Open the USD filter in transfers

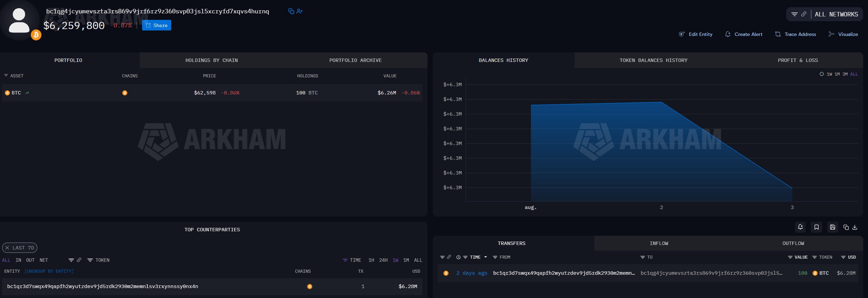[848, 257]
